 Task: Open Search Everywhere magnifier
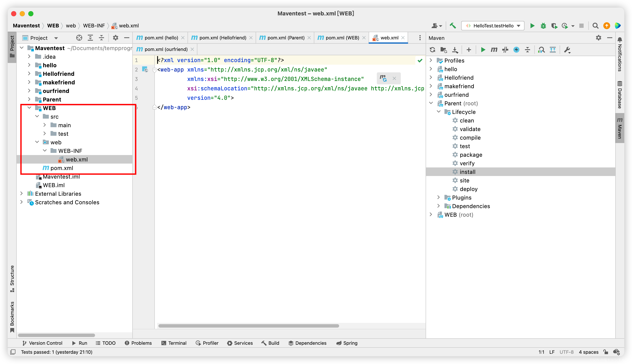[x=596, y=25]
